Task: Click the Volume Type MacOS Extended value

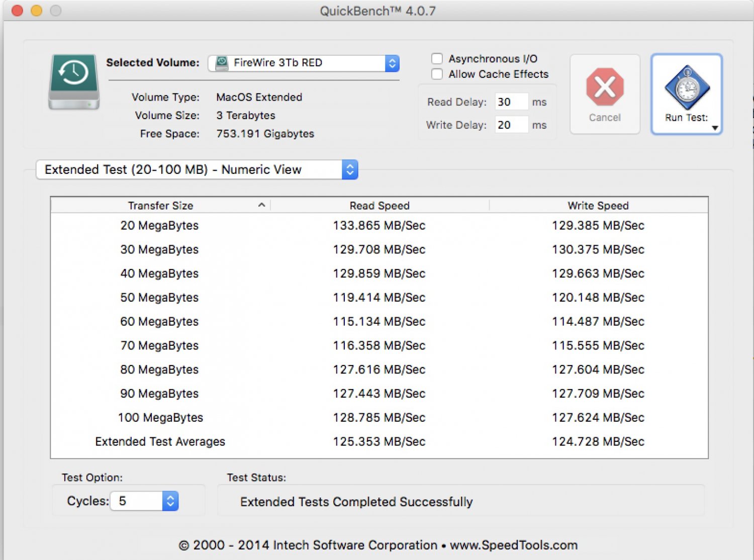Action: click(259, 97)
